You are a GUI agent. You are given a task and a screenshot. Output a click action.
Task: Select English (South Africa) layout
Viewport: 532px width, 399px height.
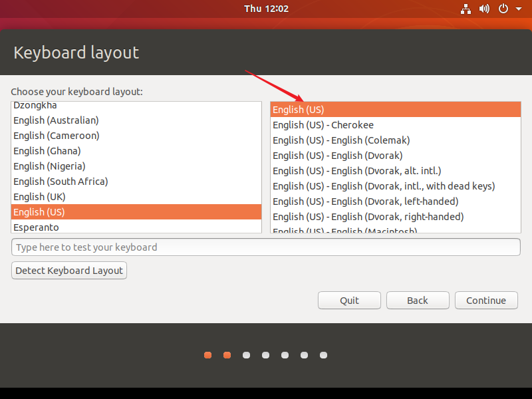[x=136, y=182]
